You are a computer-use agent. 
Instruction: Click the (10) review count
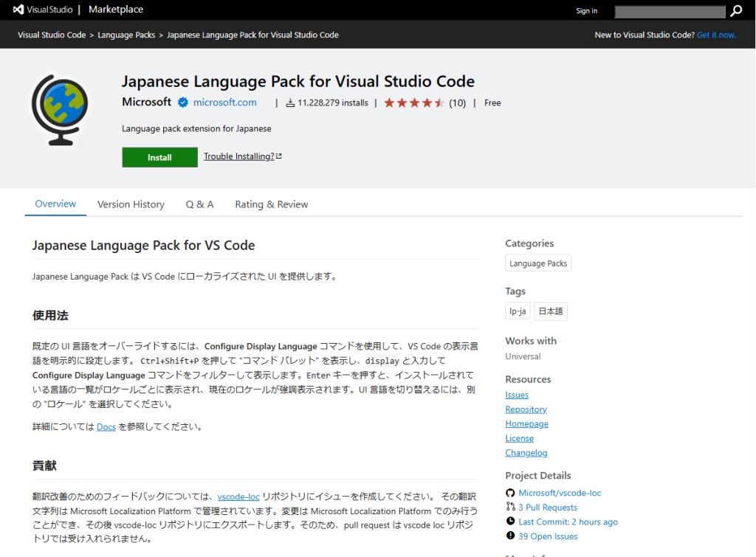point(457,103)
